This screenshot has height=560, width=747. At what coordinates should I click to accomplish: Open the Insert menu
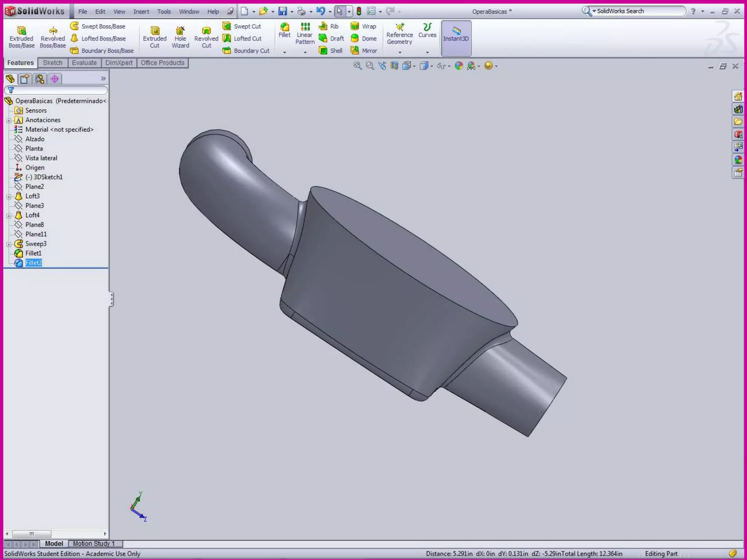141,12
